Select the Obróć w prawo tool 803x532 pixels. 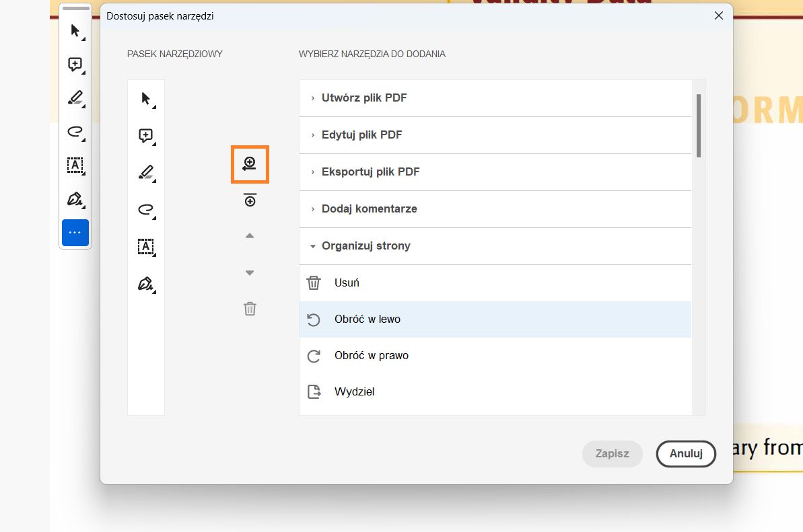[x=371, y=356]
